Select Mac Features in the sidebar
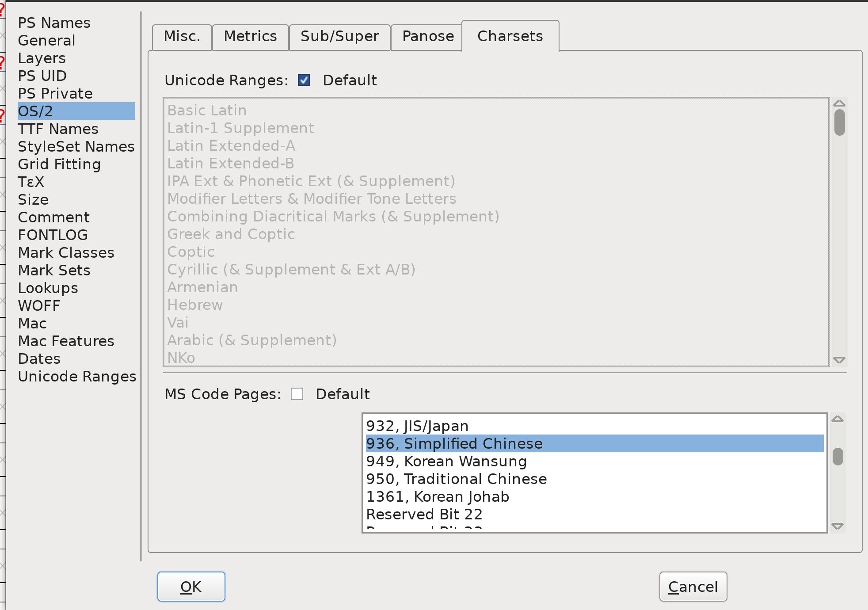868x610 pixels. [x=66, y=341]
